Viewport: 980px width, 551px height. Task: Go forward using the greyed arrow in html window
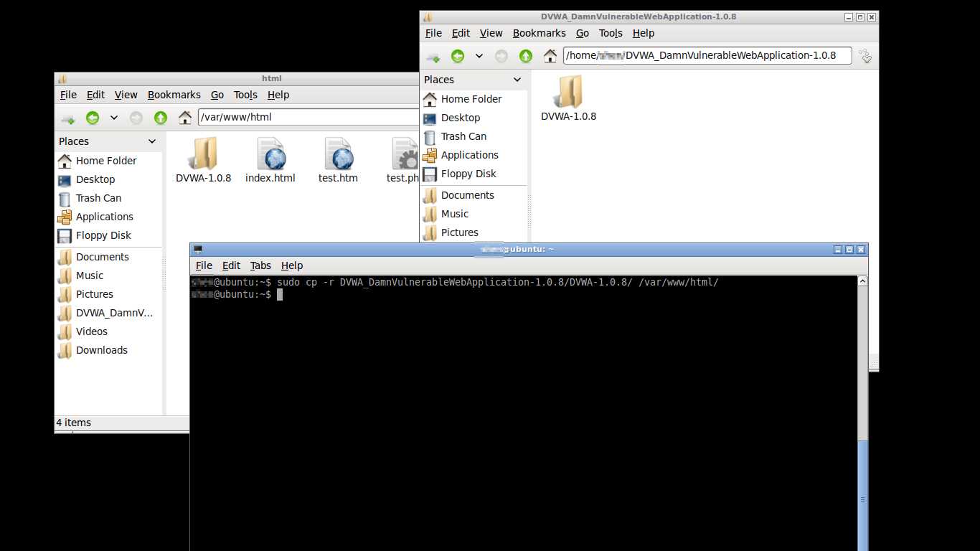point(136,118)
